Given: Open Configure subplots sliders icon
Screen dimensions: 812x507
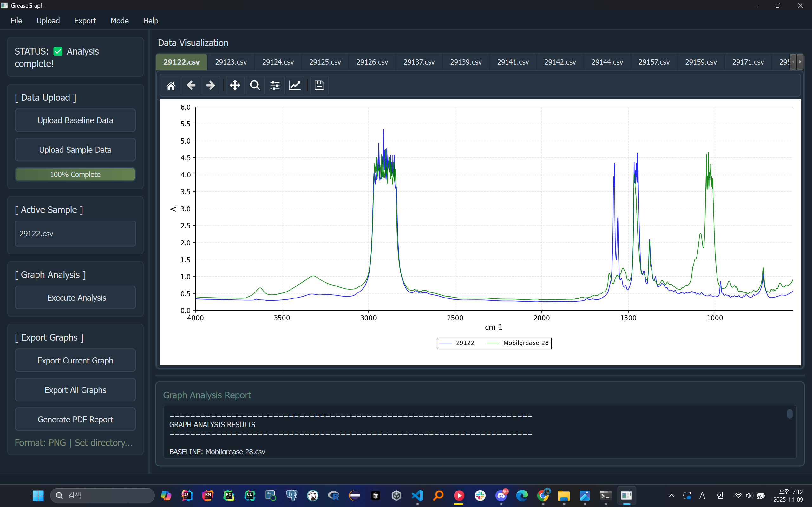Looking at the screenshot, I should point(275,86).
